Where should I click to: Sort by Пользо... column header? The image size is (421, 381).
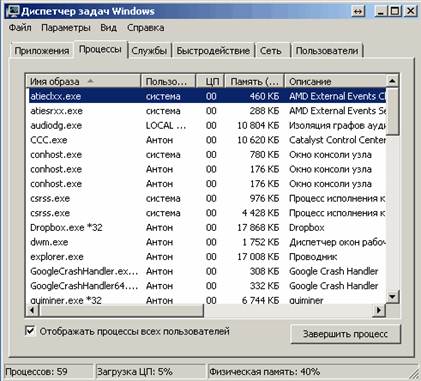click(168, 81)
